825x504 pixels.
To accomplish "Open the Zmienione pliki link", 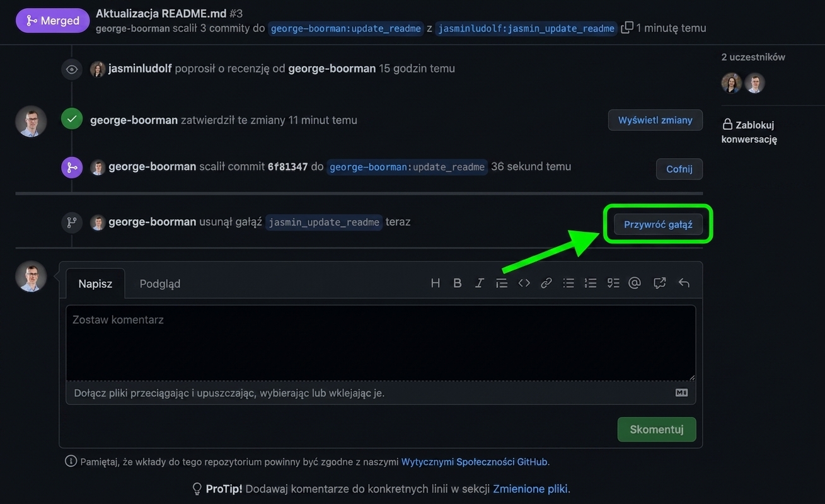I will pyautogui.click(x=531, y=489).
